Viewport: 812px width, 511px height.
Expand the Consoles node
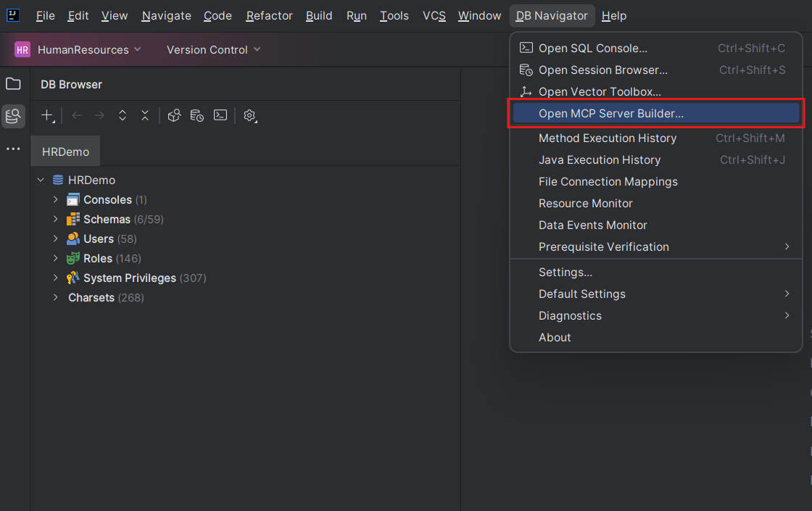point(55,199)
